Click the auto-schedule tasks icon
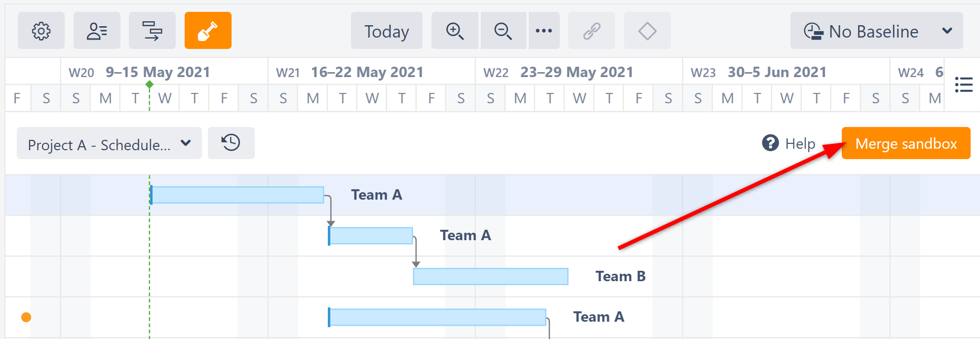This screenshot has width=980, height=339. (x=152, y=31)
